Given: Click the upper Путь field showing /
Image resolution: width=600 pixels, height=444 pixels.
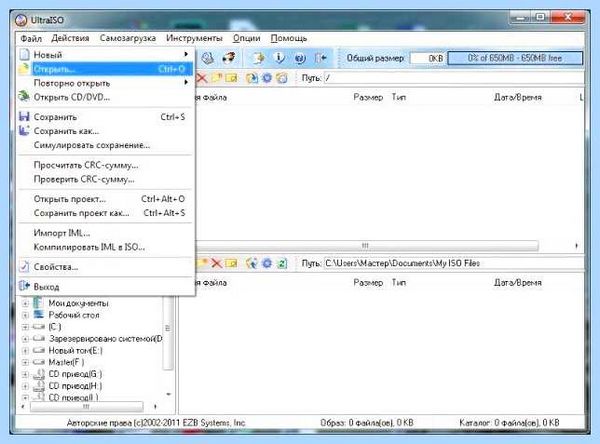Looking at the screenshot, I should pos(454,78).
